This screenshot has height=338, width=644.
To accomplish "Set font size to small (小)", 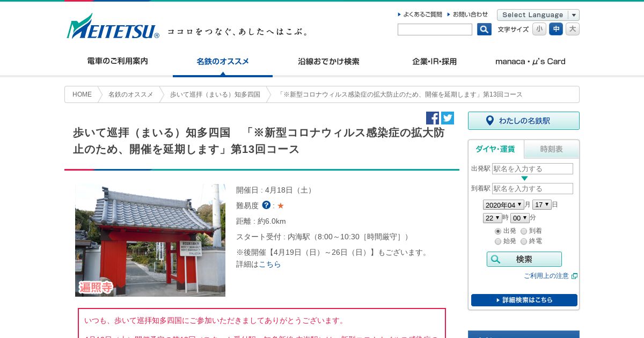I will coord(539,29).
